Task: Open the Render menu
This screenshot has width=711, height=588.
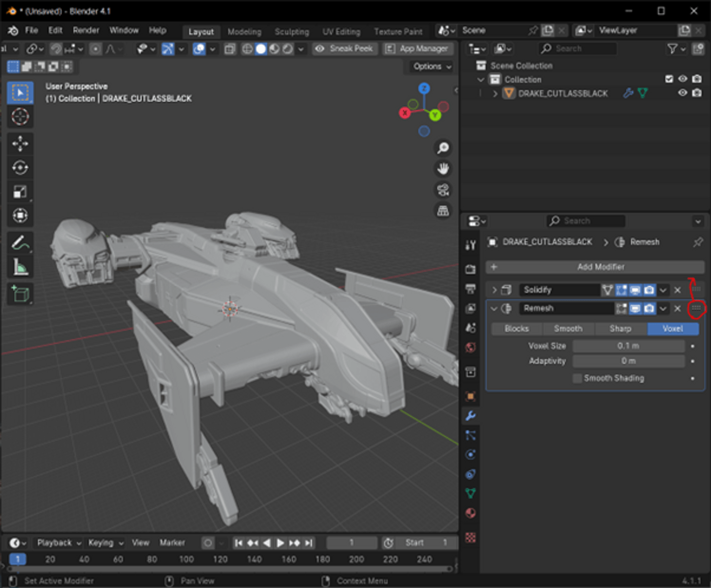Action: tap(86, 30)
